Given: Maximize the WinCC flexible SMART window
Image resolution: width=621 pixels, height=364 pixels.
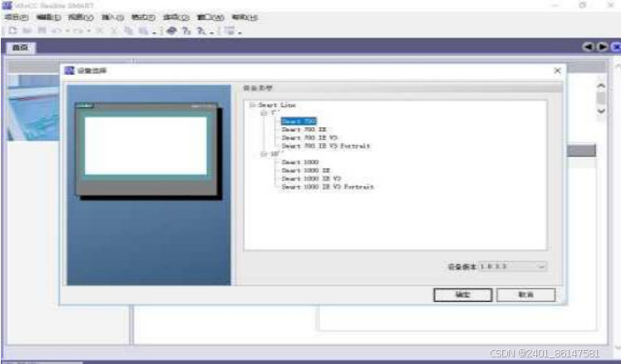Looking at the screenshot, I should tap(582, 6).
